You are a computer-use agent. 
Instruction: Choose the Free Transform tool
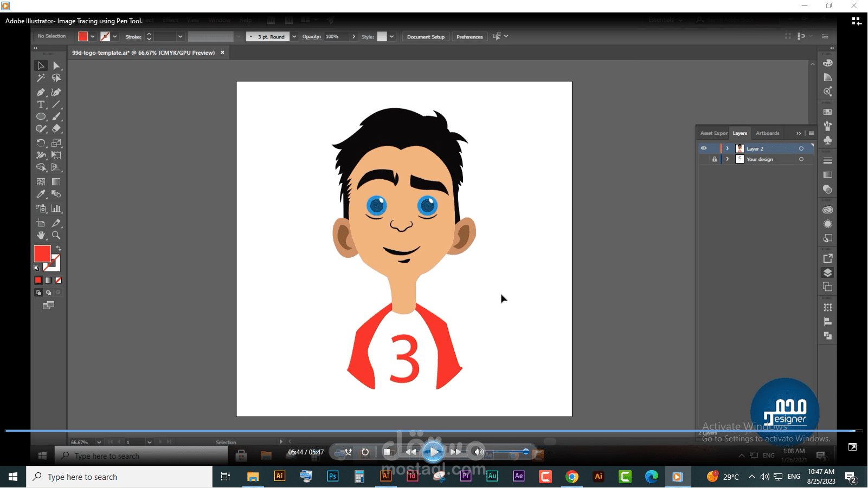click(x=56, y=155)
